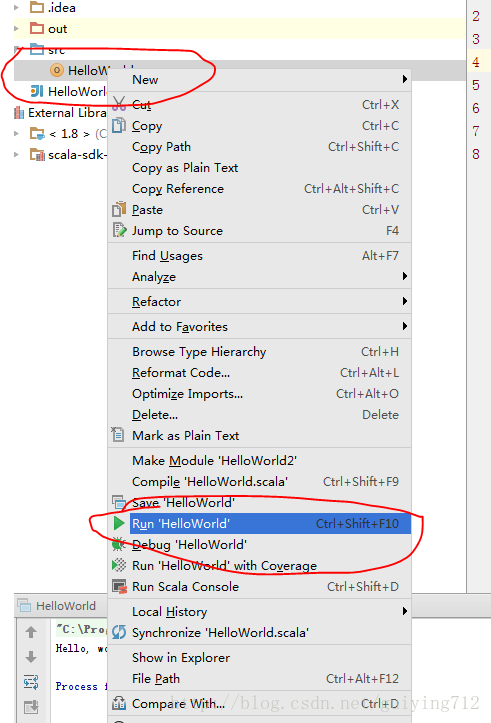Select Show in Explorer
This screenshot has height=723, width=491.
click(x=259, y=657)
